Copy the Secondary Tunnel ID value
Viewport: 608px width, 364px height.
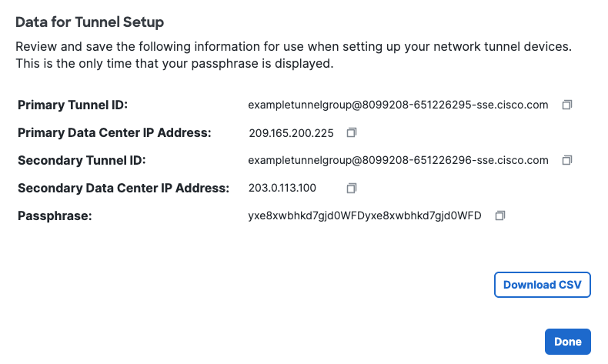click(x=567, y=160)
